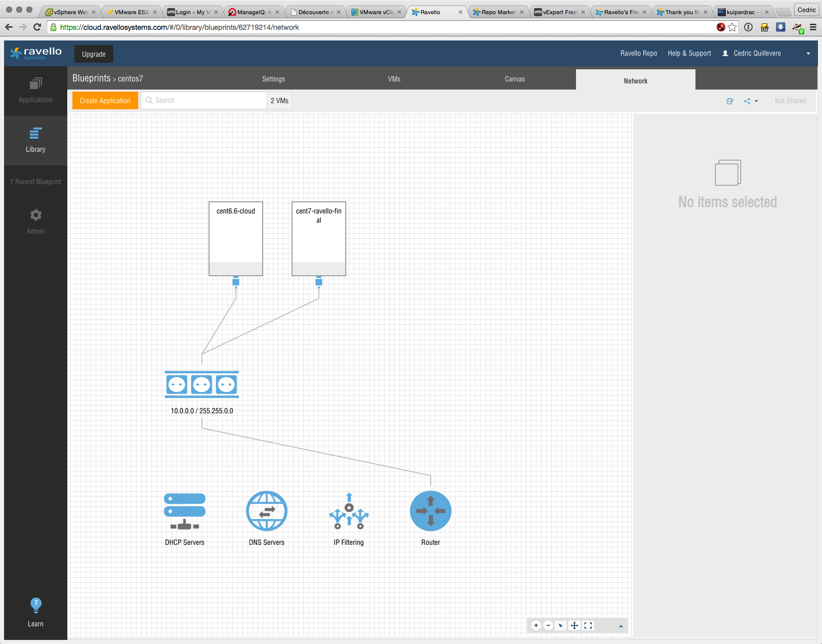Click the DHCP Servers icon
This screenshot has width=822, height=644.
click(185, 511)
